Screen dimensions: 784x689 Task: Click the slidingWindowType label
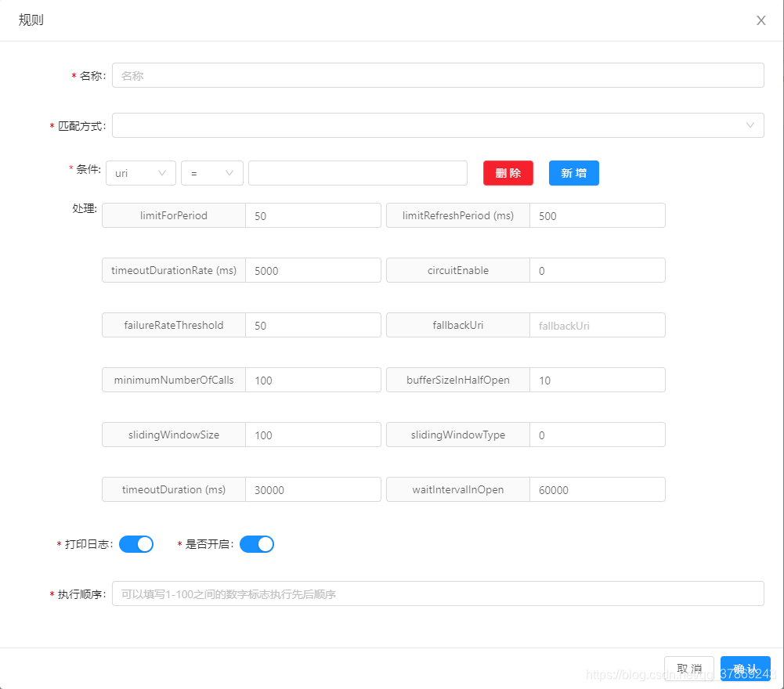458,435
